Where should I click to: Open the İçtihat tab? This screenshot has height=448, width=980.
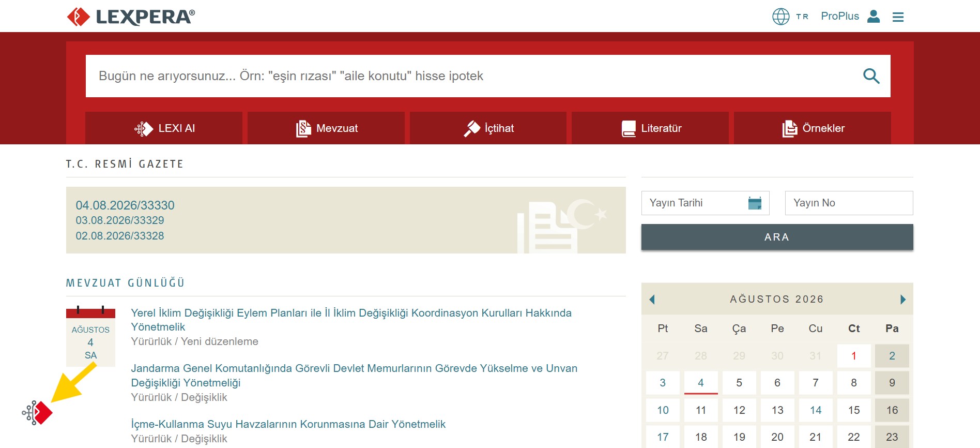click(488, 128)
